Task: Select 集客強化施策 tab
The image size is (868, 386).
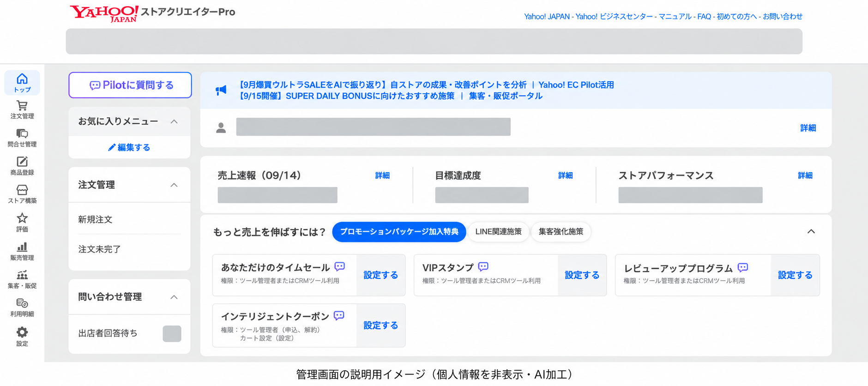Action: pos(561,232)
